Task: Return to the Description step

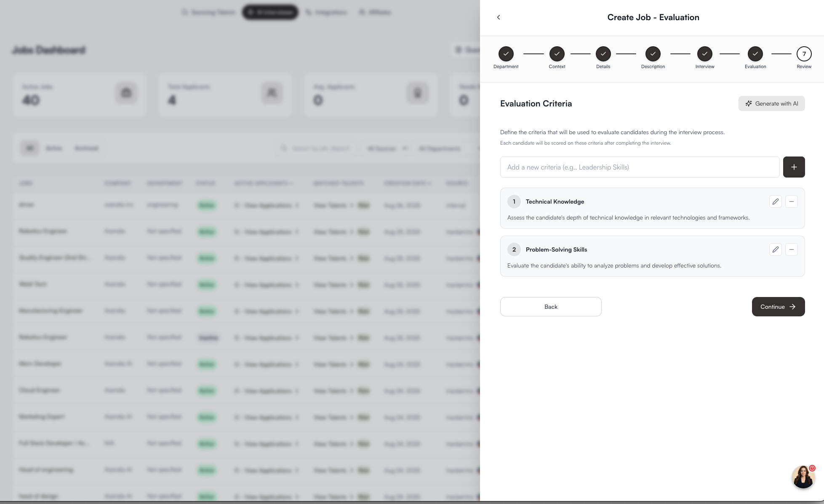Action: (x=653, y=54)
